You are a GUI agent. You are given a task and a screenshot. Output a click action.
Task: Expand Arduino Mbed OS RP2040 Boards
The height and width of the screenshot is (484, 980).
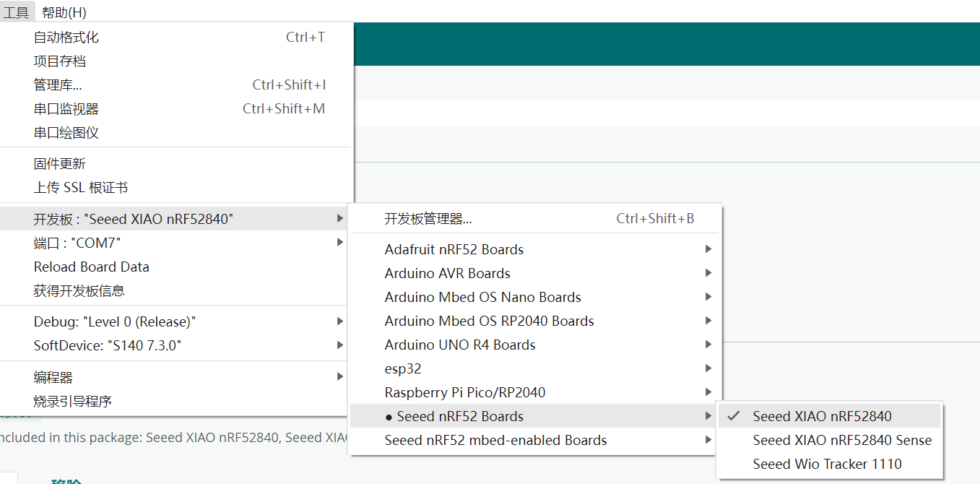(x=535, y=321)
